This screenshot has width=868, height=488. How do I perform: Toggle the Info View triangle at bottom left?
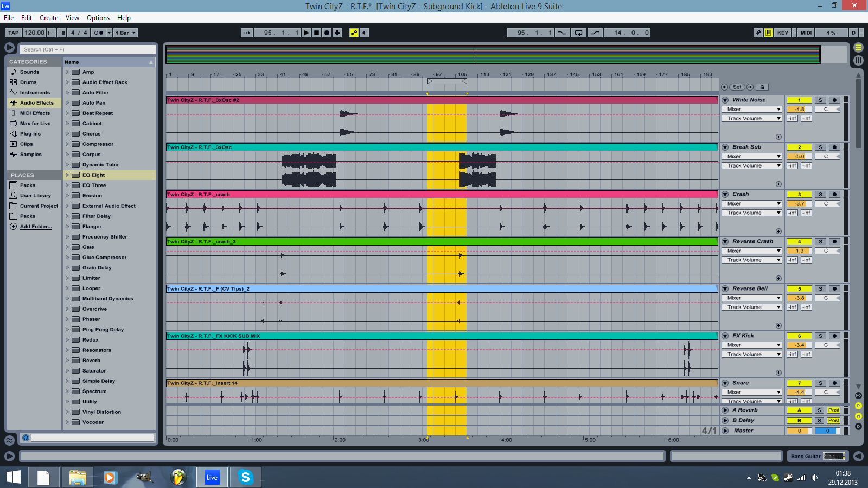click(9, 457)
